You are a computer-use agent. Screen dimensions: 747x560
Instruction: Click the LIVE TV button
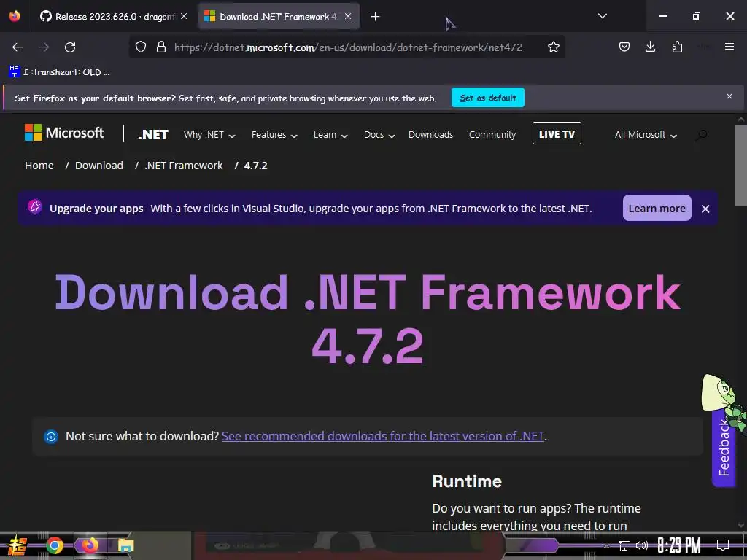click(x=557, y=134)
